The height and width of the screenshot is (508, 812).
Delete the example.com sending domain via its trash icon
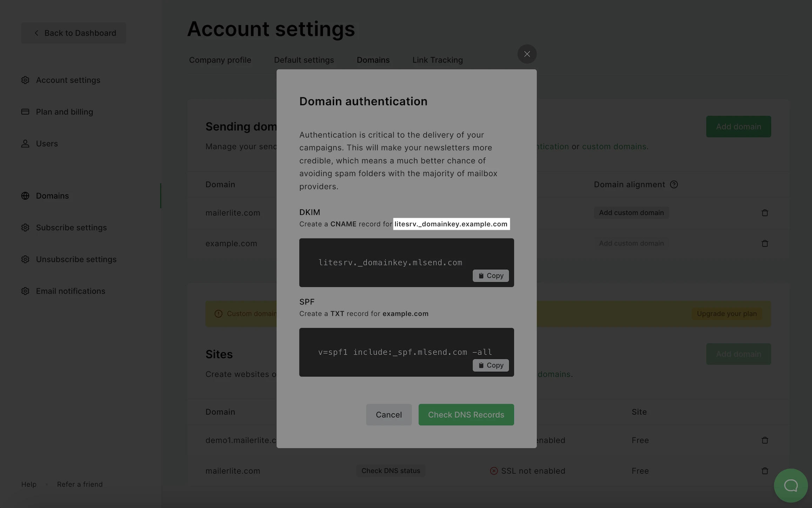765,243
